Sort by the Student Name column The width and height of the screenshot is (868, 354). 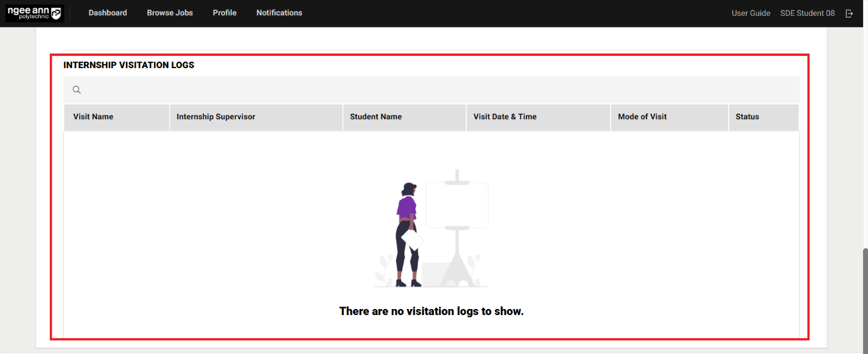(376, 117)
